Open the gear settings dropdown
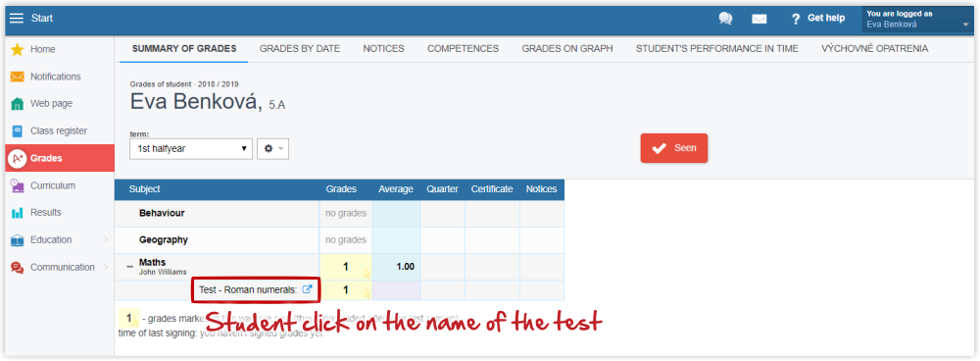Image resolution: width=980 pixels, height=361 pixels. point(273,149)
